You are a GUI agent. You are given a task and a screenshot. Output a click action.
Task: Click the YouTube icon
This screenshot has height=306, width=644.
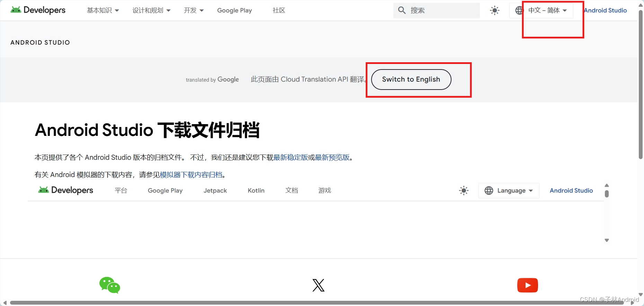point(528,285)
